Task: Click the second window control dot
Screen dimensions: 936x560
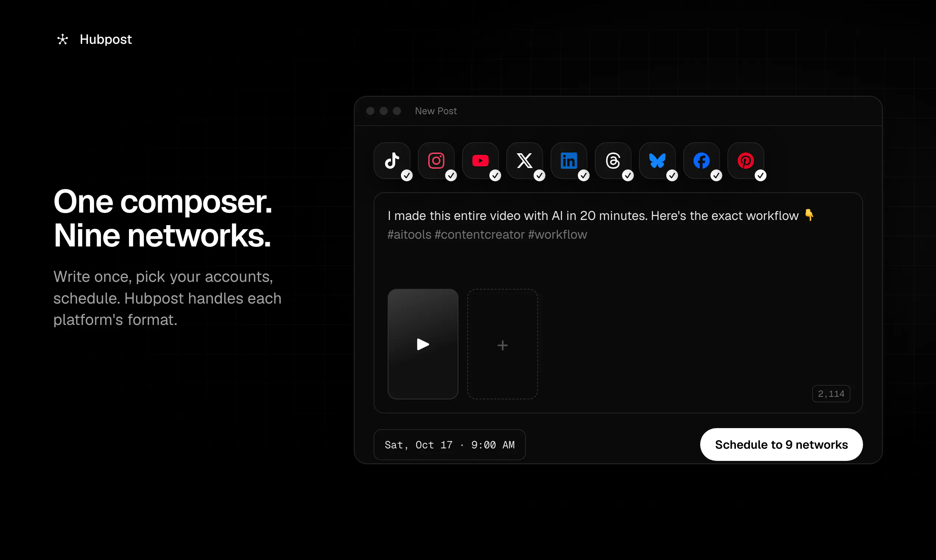Action: pos(384,111)
